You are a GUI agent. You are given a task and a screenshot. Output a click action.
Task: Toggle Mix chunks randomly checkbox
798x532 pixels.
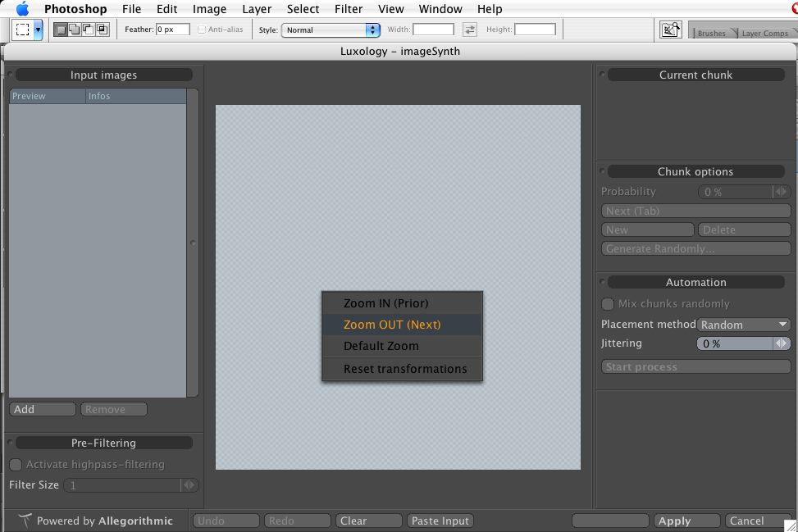(x=608, y=303)
